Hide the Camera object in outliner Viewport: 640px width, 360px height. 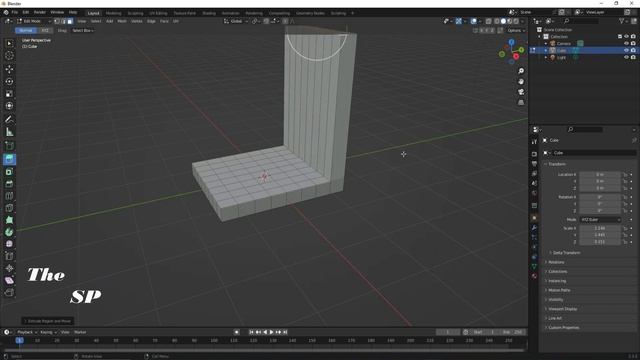click(x=626, y=43)
